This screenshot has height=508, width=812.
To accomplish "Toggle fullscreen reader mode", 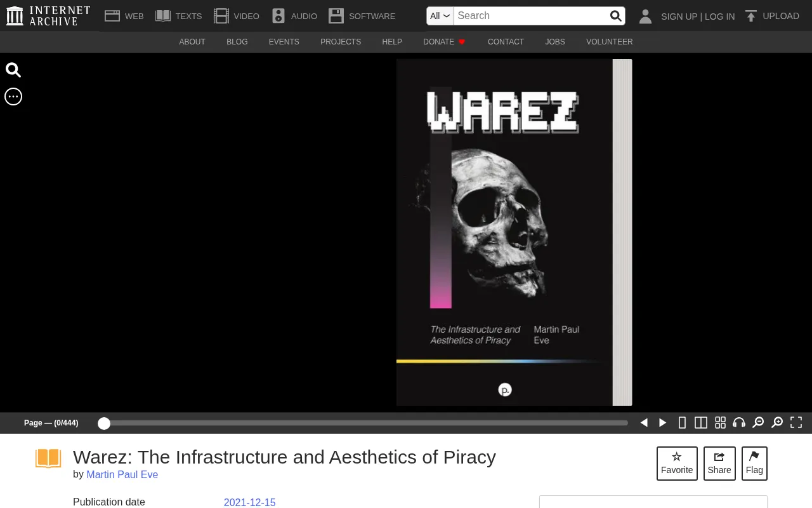I will pos(796,423).
